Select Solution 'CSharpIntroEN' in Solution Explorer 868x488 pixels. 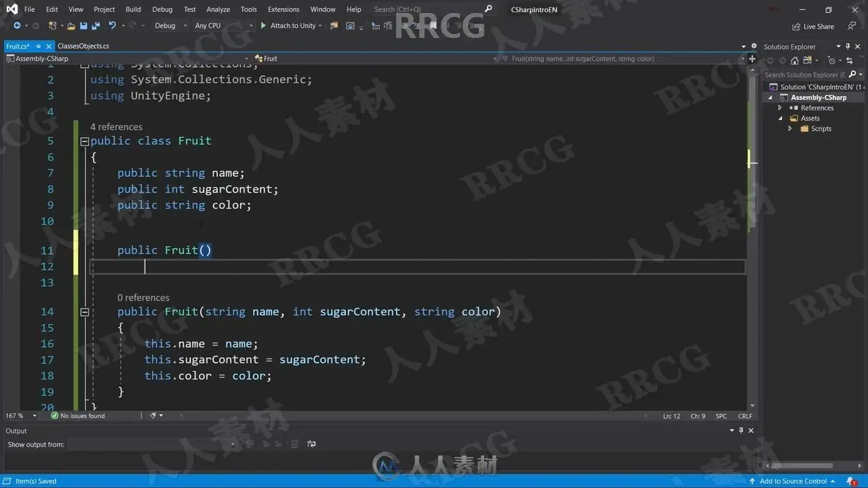click(x=816, y=87)
